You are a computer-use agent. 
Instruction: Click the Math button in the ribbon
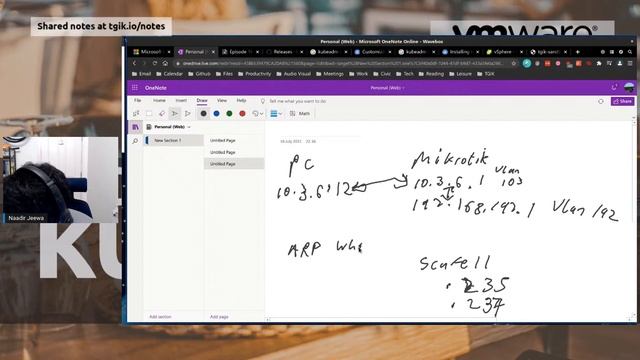[x=300, y=113]
